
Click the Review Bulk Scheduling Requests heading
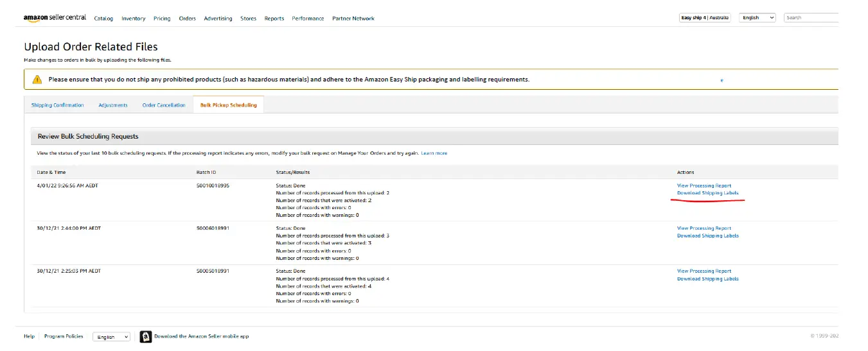pos(88,137)
